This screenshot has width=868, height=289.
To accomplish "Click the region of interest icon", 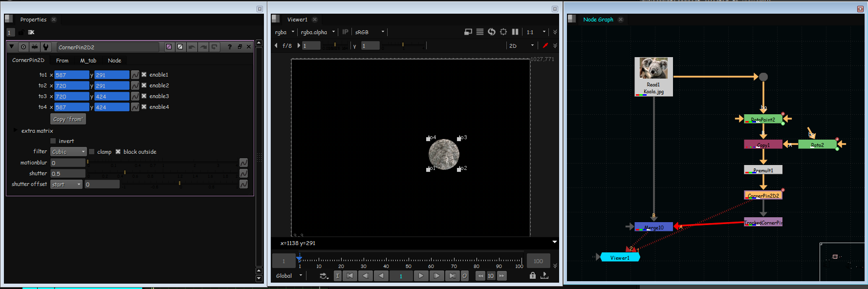I will (503, 32).
